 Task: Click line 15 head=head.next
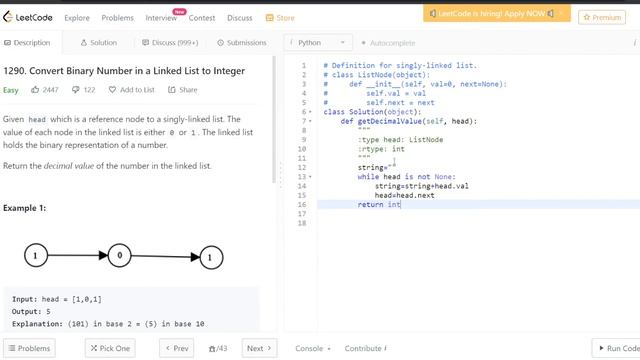404,195
